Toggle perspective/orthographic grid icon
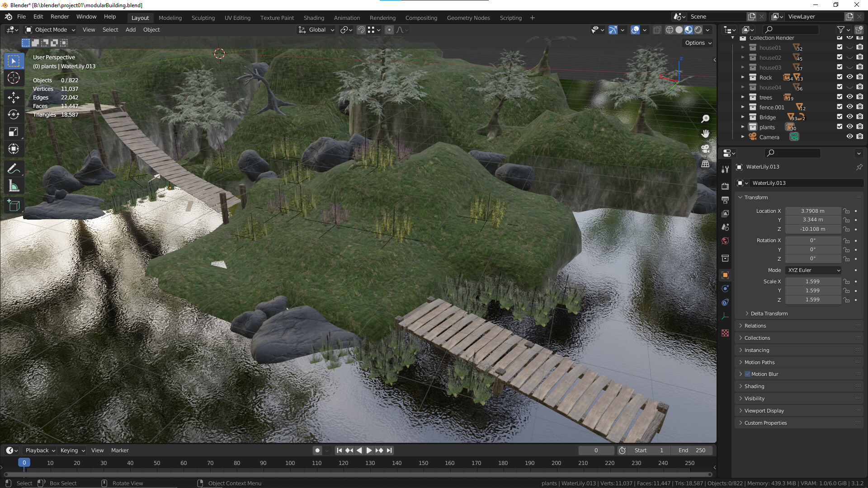Image resolution: width=868 pixels, height=488 pixels. click(x=705, y=164)
